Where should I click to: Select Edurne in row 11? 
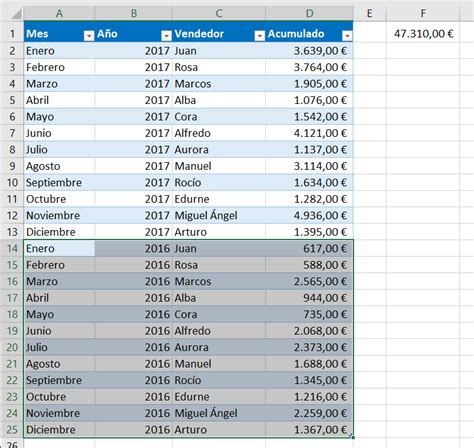pos(219,199)
